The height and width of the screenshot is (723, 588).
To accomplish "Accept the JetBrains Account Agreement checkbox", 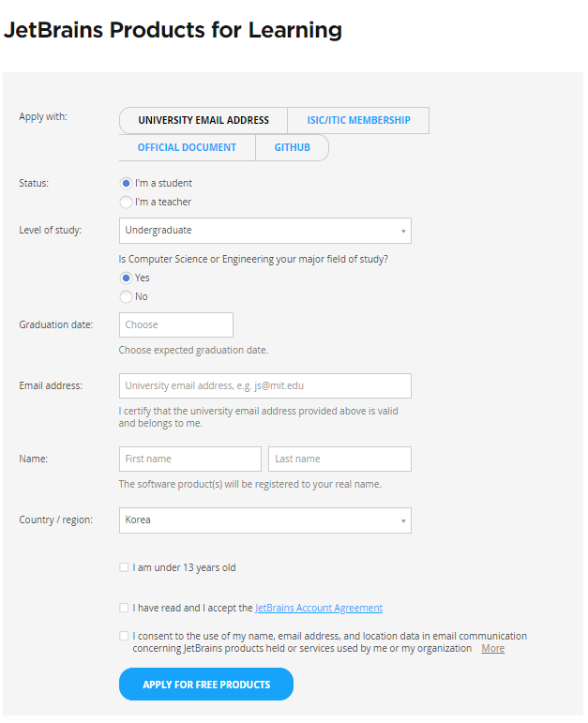I will click(x=124, y=609).
